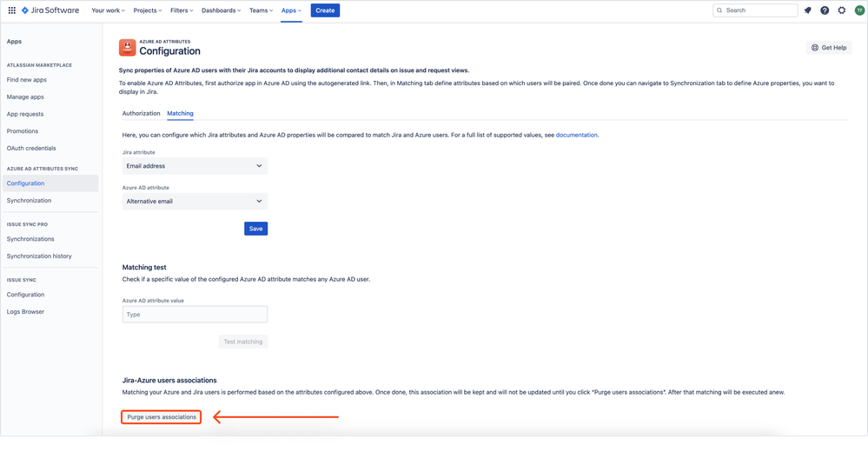The width and height of the screenshot is (868, 452).
Task: Open settings gear icon
Action: tap(842, 10)
